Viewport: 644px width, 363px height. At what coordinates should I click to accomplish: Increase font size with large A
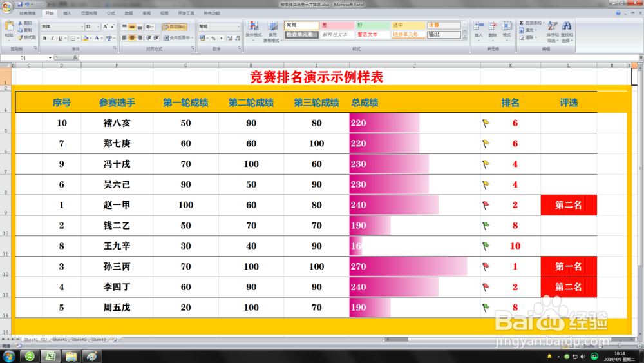pyautogui.click(x=105, y=26)
